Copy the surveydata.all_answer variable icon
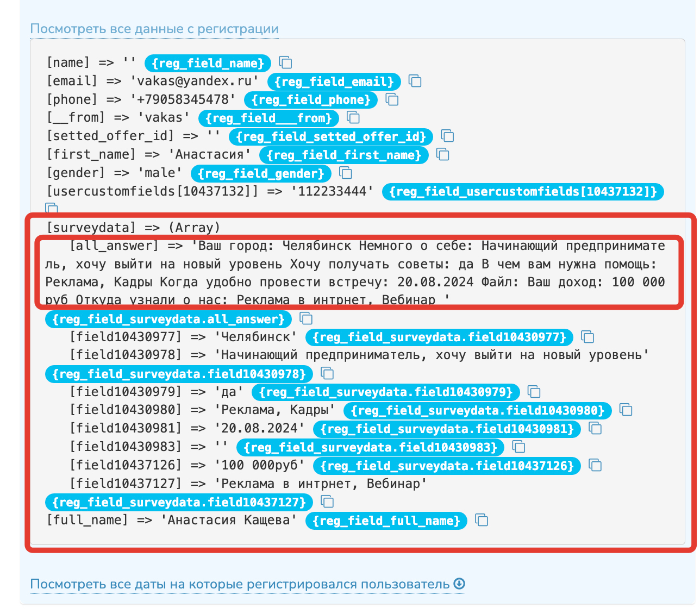This screenshot has height=614, width=700. pyautogui.click(x=306, y=319)
